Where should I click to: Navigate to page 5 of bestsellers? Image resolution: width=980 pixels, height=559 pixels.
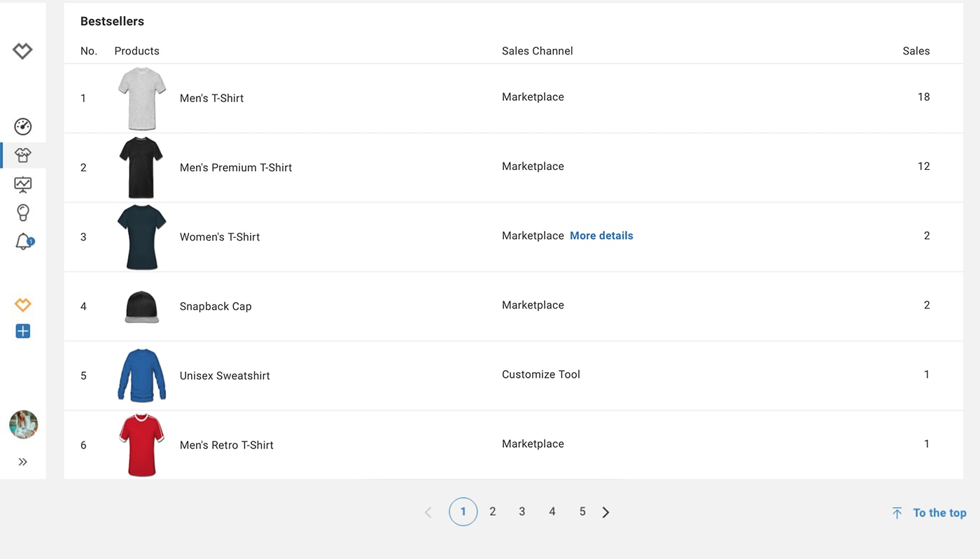[582, 512]
